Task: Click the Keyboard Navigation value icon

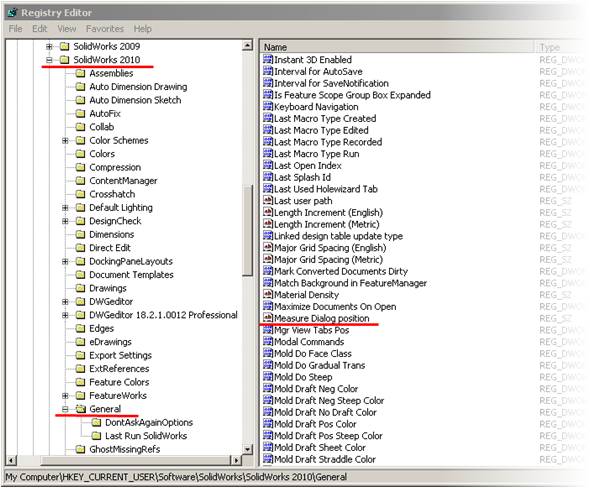Action: coord(268,106)
